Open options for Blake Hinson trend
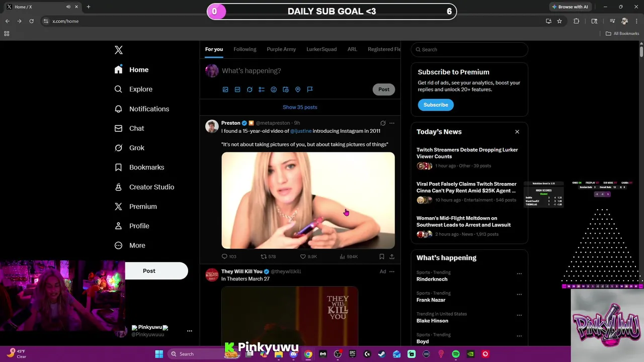This screenshot has width=644, height=362. point(519,315)
